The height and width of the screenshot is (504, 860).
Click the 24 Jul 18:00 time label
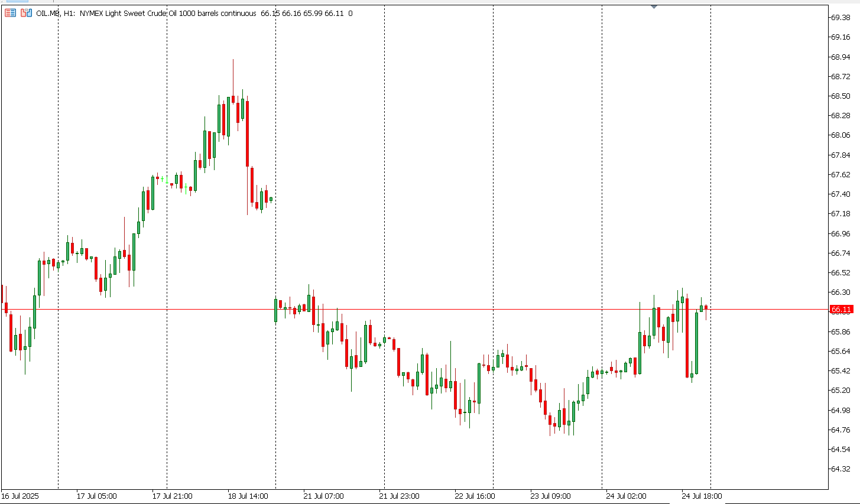coord(702,496)
